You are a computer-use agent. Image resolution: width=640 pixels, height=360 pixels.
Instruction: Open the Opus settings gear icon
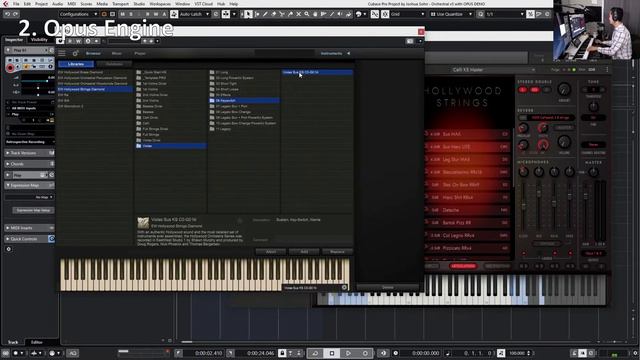tap(76, 53)
